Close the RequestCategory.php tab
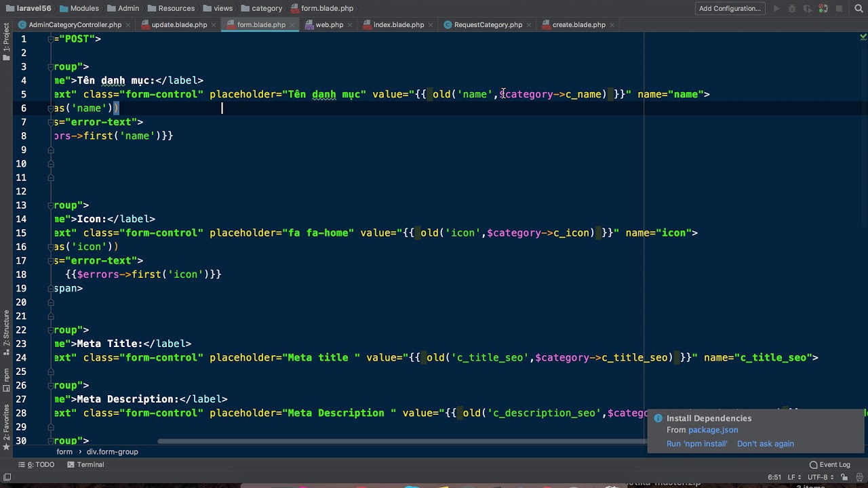The height and width of the screenshot is (488, 868). point(529,25)
